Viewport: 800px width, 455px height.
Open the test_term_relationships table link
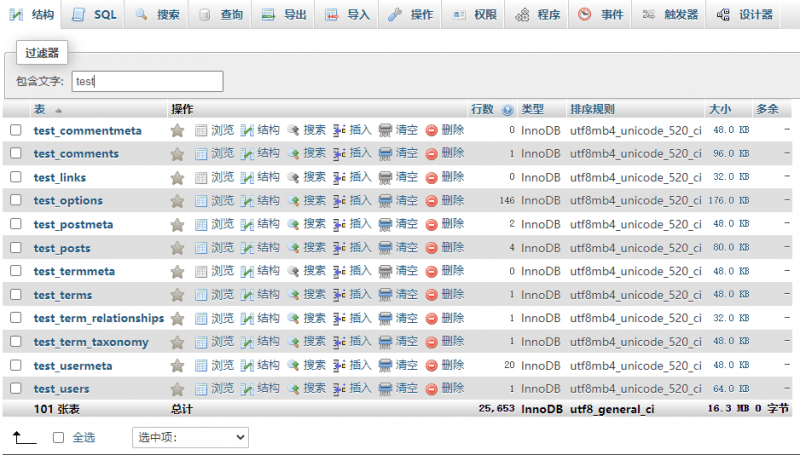click(98, 318)
